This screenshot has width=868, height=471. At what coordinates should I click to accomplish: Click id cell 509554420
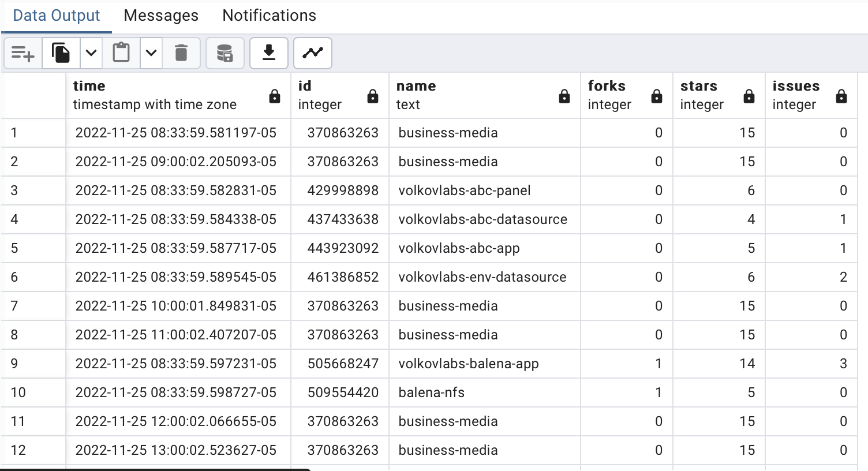pyautogui.click(x=340, y=392)
